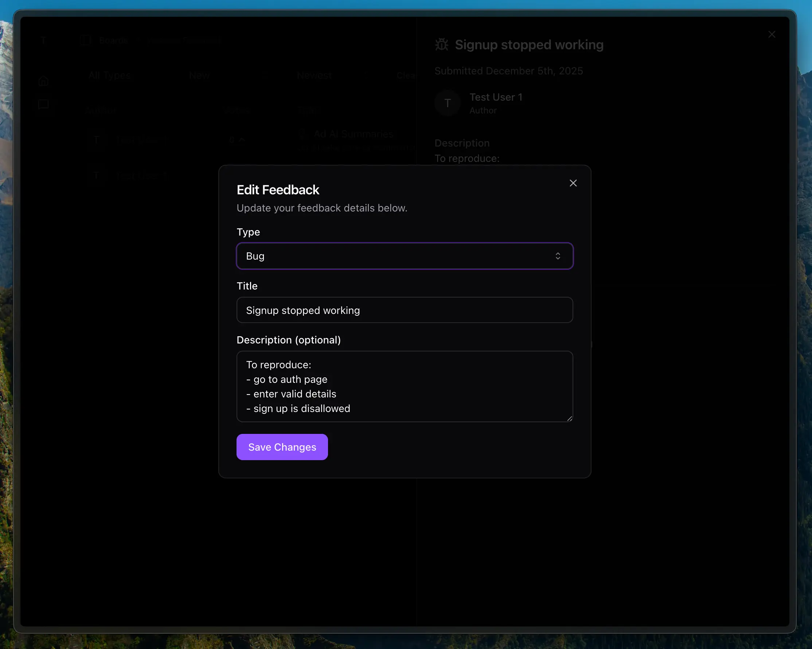Click the Title field containing Signup stopped working

pos(405,310)
